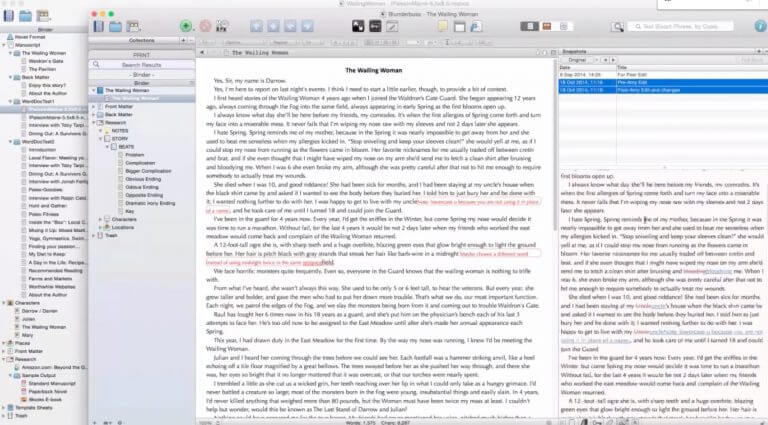The image size is (768, 425).
Task: Click the black Wrap/Page view toolbar icon
Action: (375, 26)
